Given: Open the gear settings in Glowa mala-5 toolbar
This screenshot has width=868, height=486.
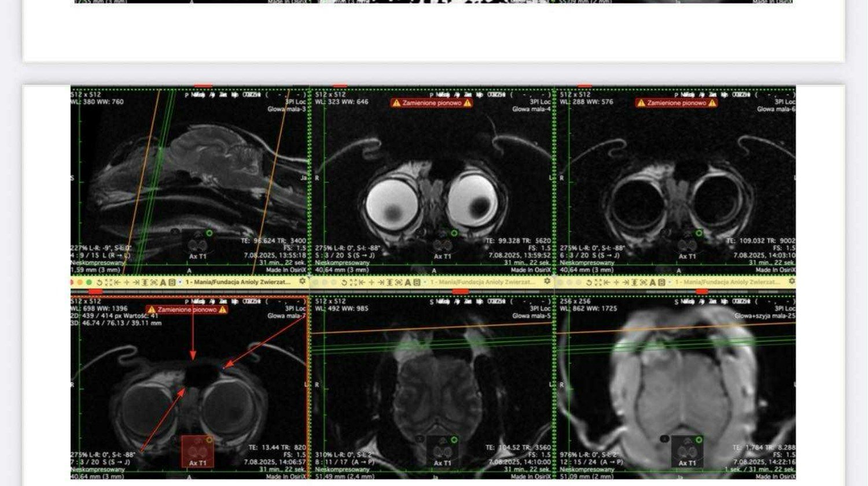Looking at the screenshot, I should click(547, 281).
